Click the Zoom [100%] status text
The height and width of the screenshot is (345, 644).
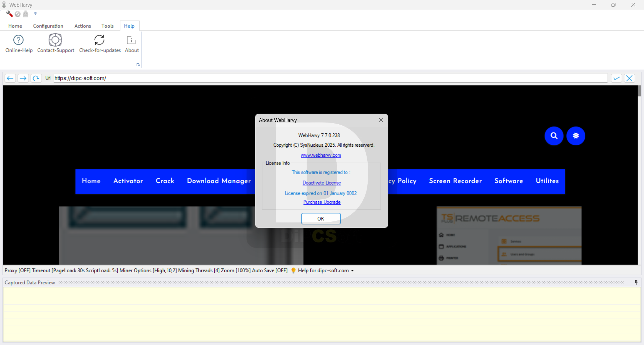235,271
